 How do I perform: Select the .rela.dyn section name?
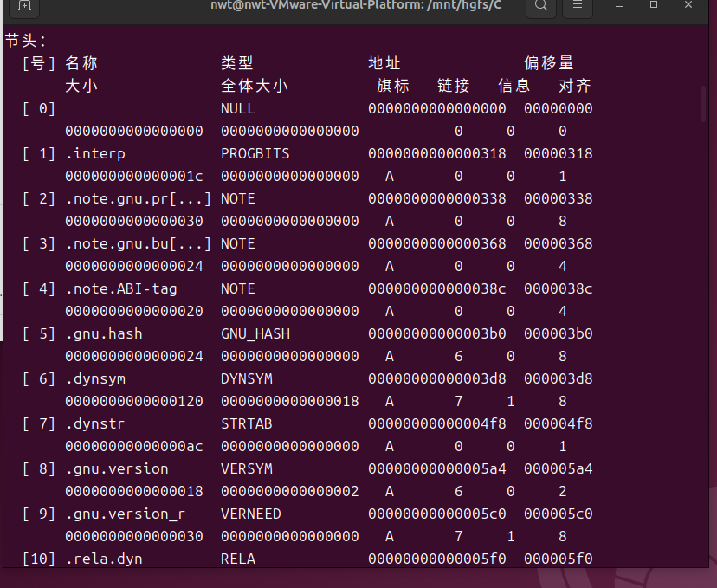point(104,559)
